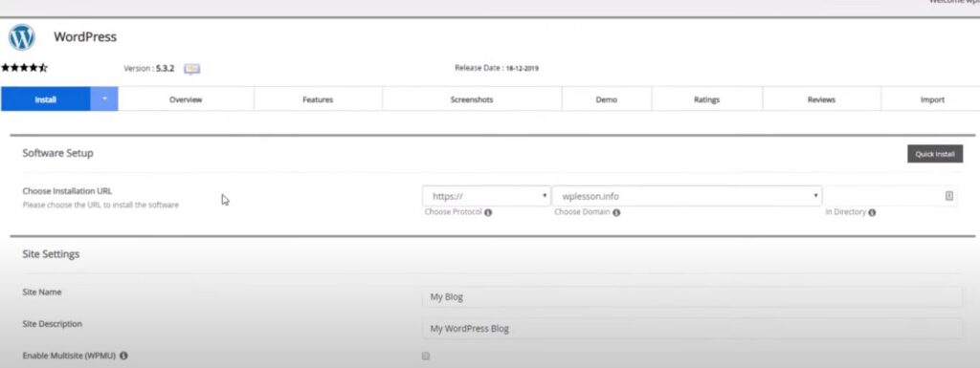Open the wplesson.info domain dropdown
This screenshot has width=980, height=368.
[x=687, y=196]
